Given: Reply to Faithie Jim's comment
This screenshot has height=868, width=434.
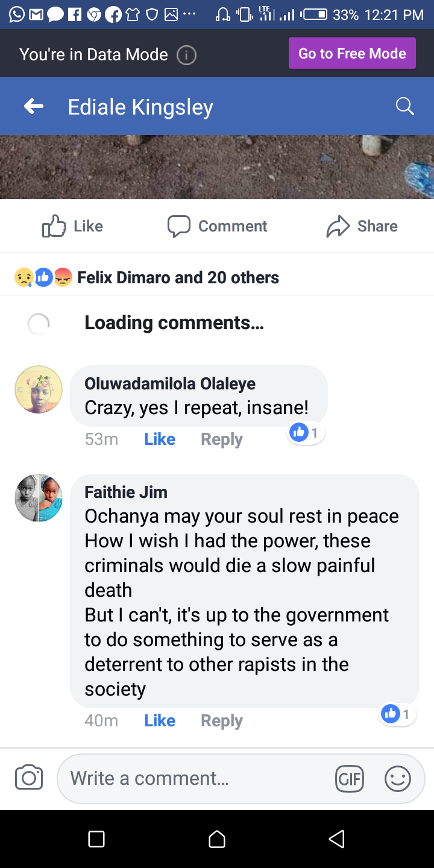Looking at the screenshot, I should [221, 720].
